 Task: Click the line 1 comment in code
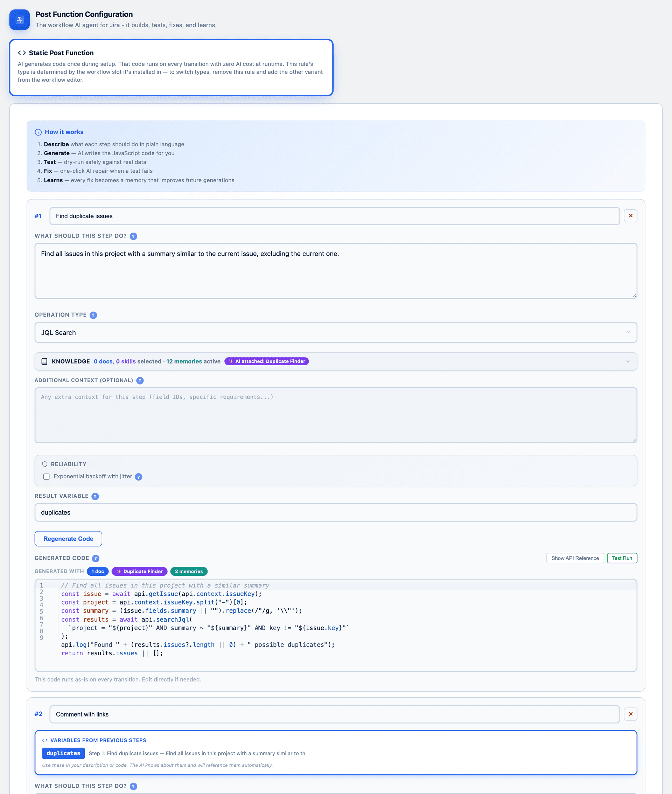[165, 586]
